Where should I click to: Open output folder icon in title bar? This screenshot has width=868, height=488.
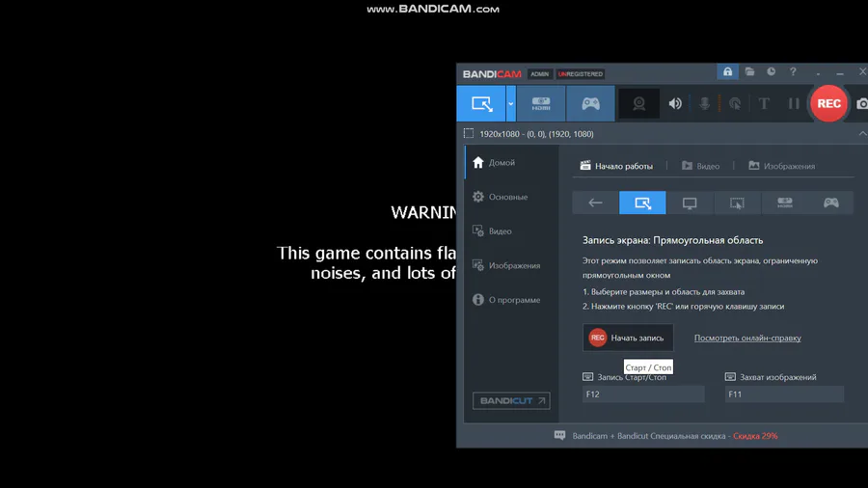(x=749, y=72)
